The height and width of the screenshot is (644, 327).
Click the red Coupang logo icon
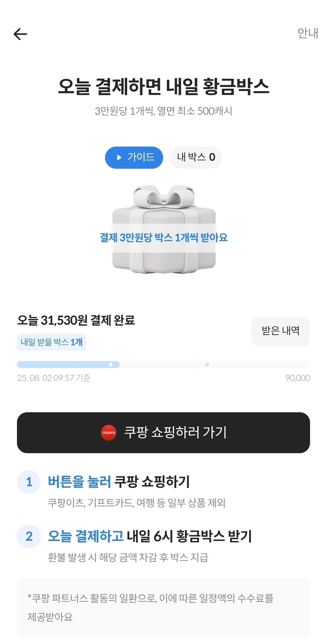tap(109, 433)
